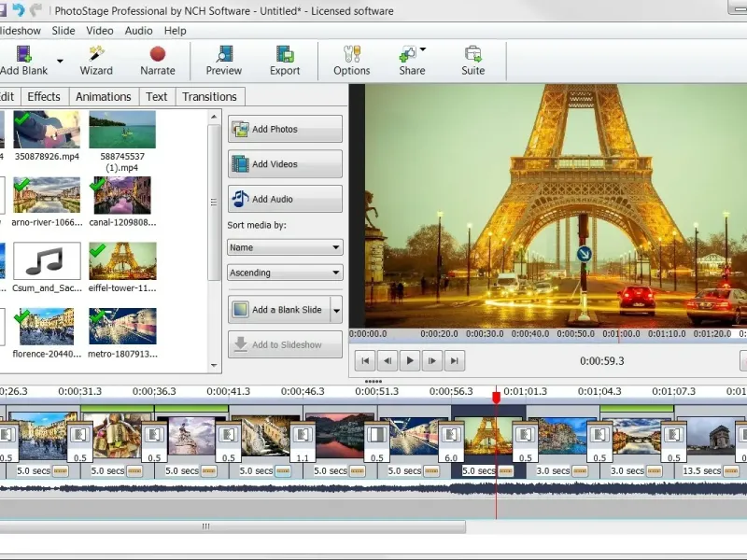The width and height of the screenshot is (747, 560).
Task: Expand the Add a Blank Slide arrow
Action: tap(336, 310)
